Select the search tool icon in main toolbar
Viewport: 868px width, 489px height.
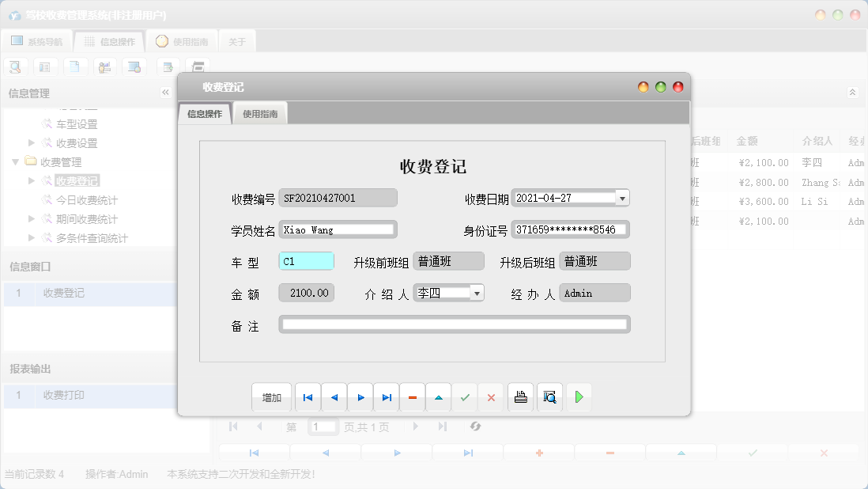pos(15,66)
